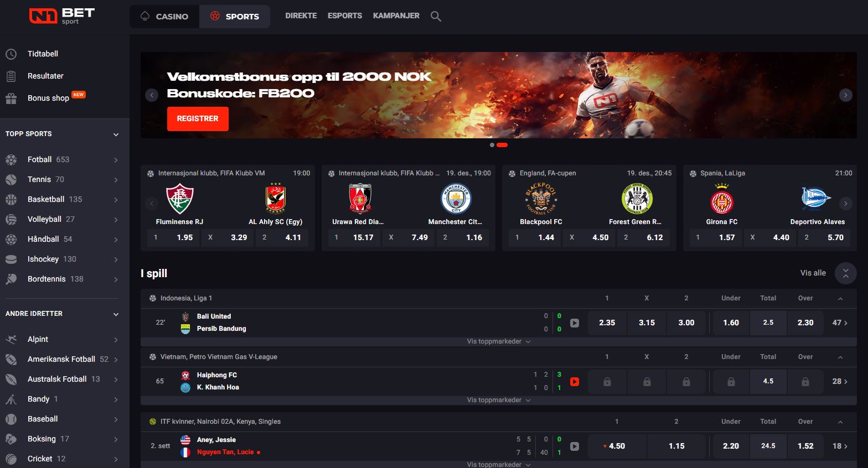Switch to the CASINO tab
Image resolution: width=868 pixels, height=468 pixels.
coord(164,17)
